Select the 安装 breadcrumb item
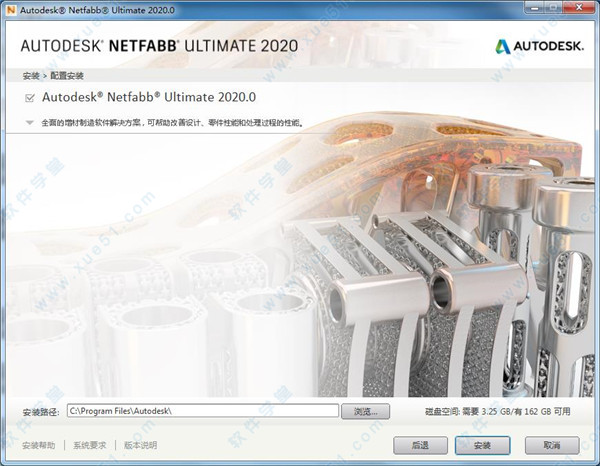The image size is (600, 466). coord(29,75)
